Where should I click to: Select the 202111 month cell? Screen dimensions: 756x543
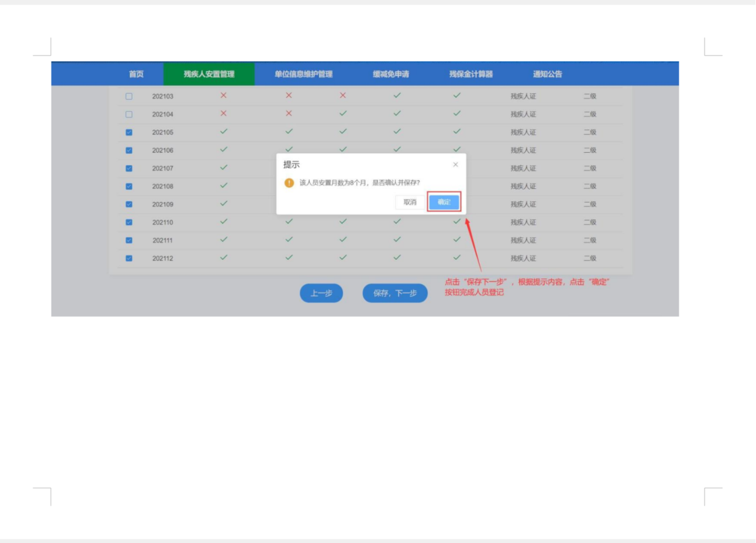(x=163, y=240)
